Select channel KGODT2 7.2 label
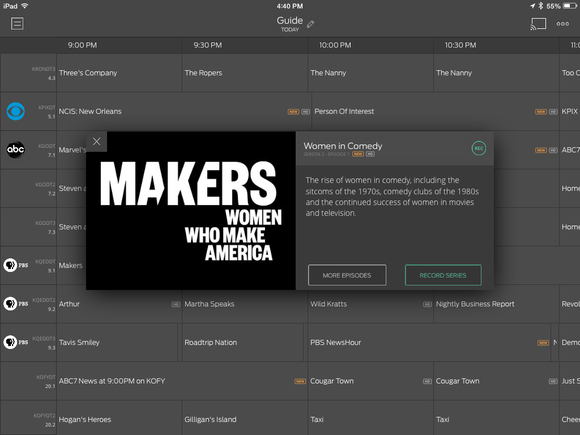This screenshot has width=580, height=435. (45, 189)
